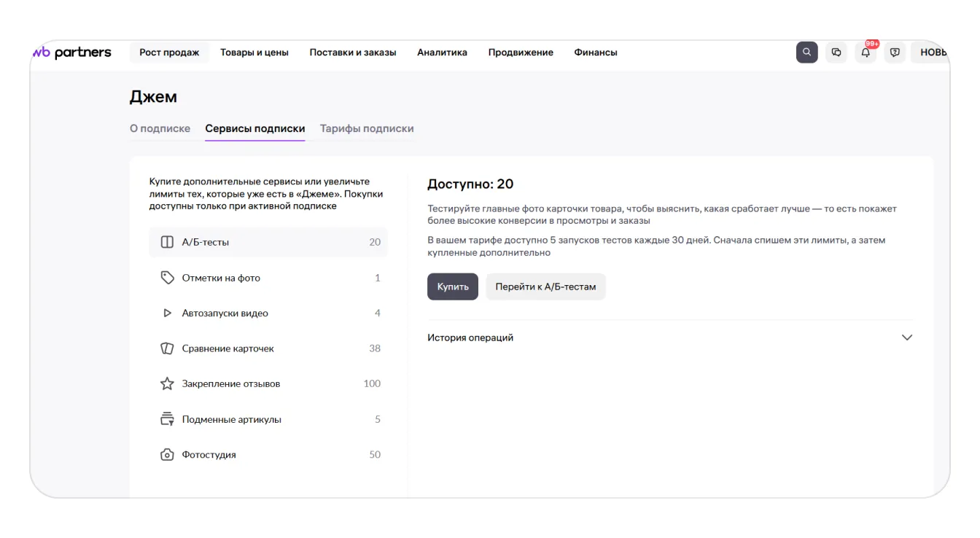The image size is (980, 538).
Task: Open the chat messages icon
Action: point(836,52)
